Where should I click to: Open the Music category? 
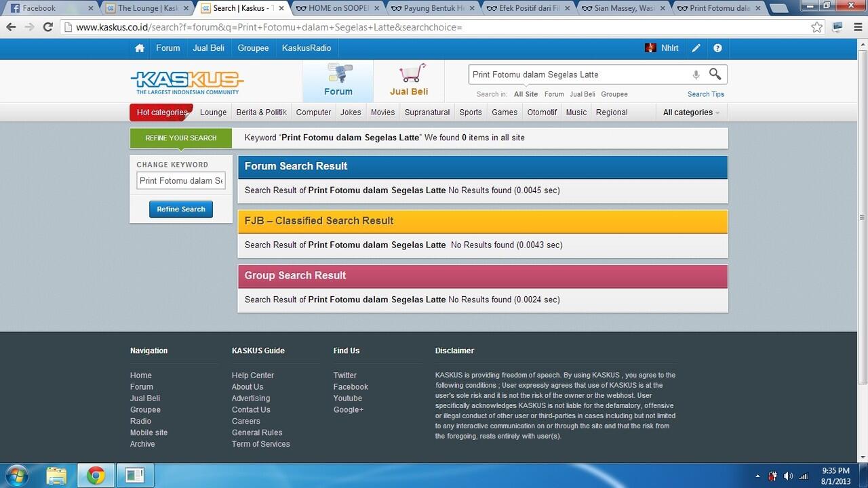tap(576, 113)
